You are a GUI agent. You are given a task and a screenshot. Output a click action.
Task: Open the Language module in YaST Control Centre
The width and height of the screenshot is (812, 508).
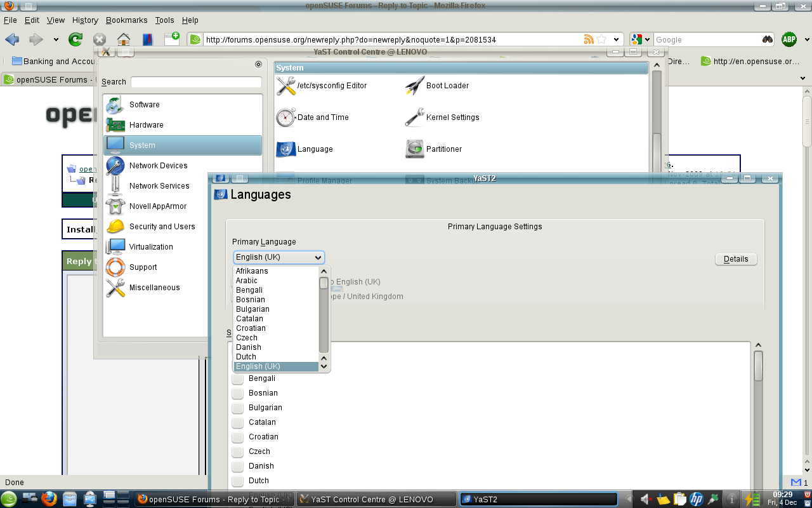(x=304, y=149)
